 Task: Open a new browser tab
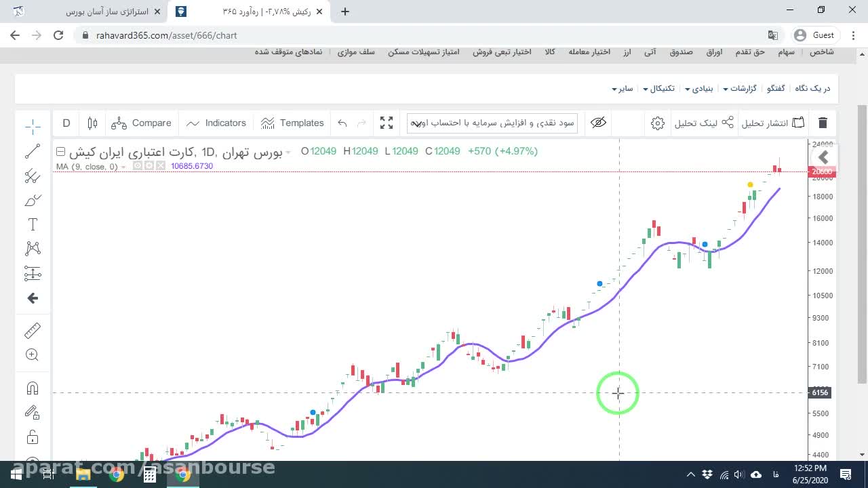(345, 12)
